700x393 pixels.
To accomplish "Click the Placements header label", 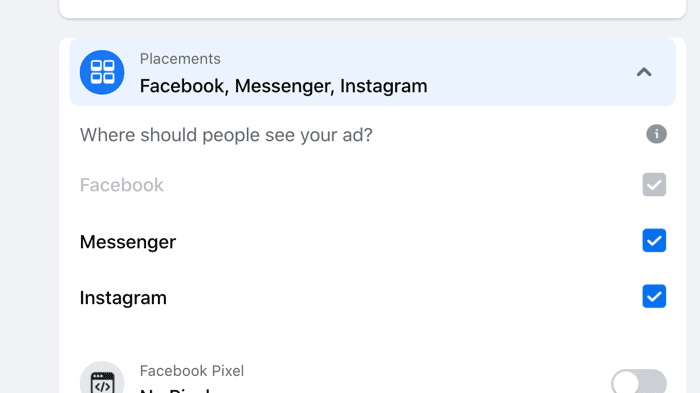I will 180,59.
